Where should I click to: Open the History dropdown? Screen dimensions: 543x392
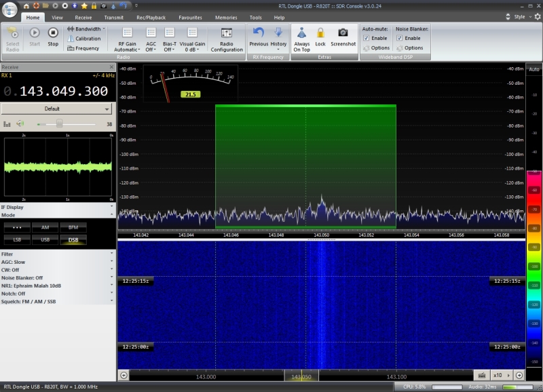pyautogui.click(x=278, y=39)
